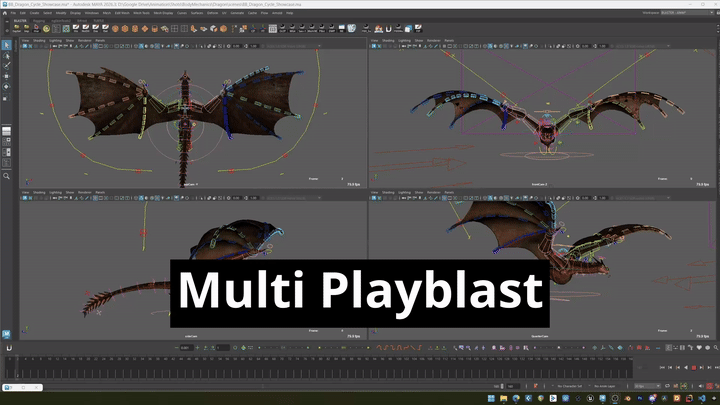Open the Mesh Tools menu
The image size is (720, 405).
(x=141, y=13)
